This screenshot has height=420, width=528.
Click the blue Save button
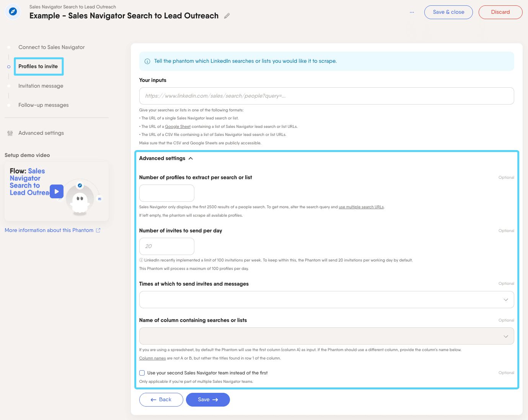[x=208, y=399]
